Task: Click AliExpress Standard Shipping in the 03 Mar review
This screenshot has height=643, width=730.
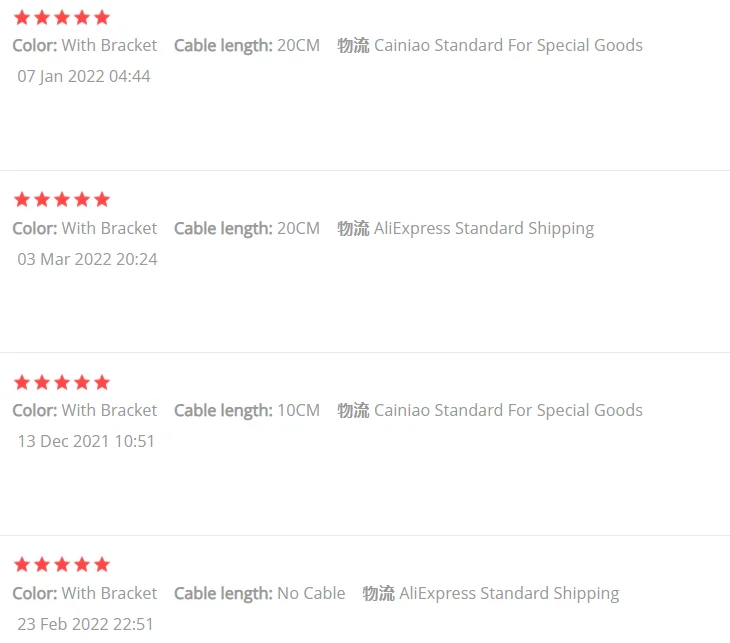Action: click(x=484, y=228)
